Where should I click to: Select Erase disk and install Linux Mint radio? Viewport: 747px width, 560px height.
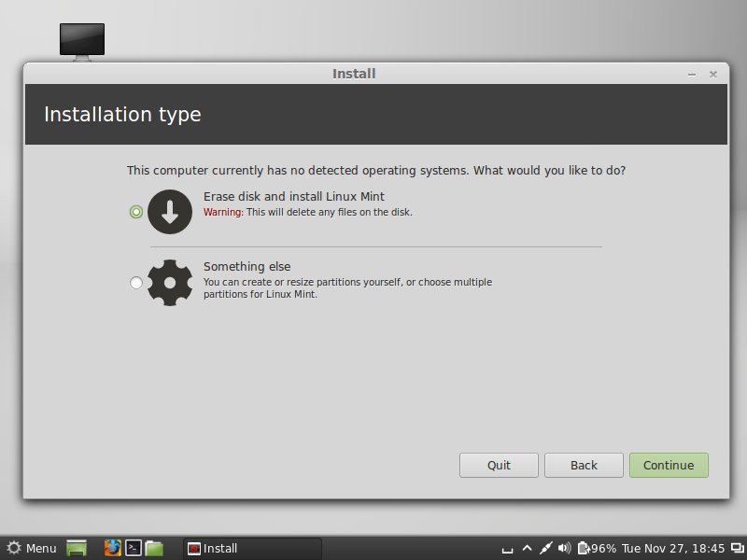pos(136,212)
